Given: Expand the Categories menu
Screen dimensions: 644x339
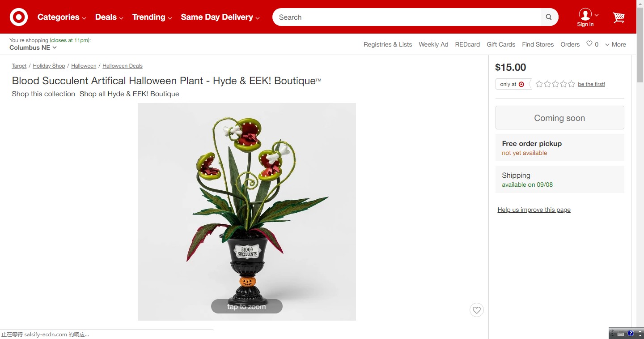Looking at the screenshot, I should click(62, 17).
